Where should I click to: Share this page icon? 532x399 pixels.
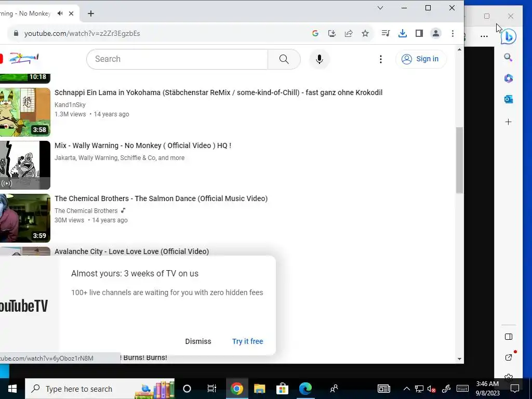[349, 33]
